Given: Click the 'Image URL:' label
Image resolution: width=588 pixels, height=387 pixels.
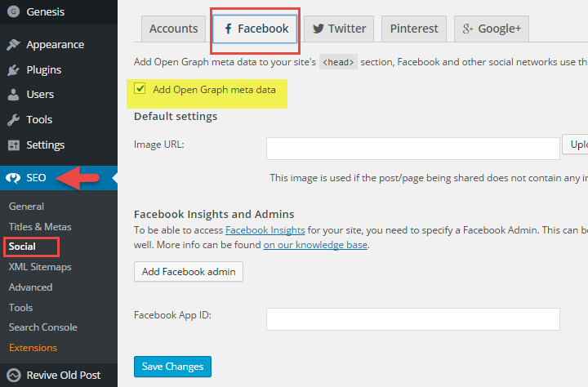Looking at the screenshot, I should point(159,145).
